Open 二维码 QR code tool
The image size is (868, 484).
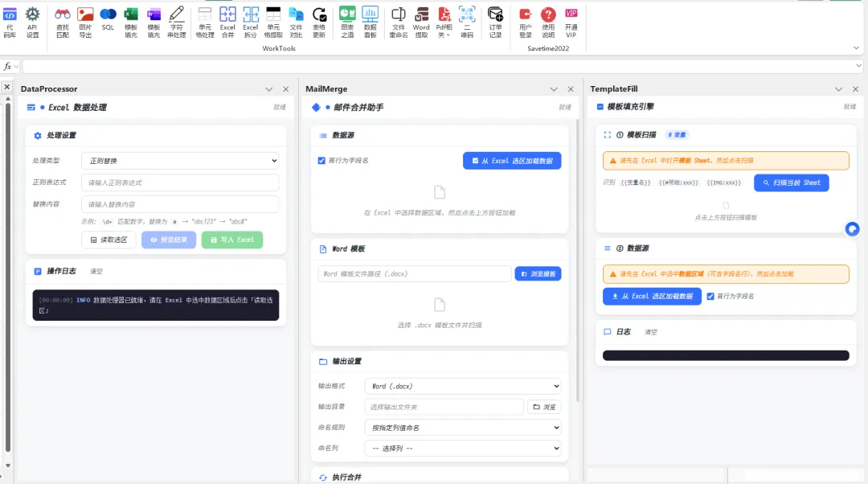pyautogui.click(x=467, y=23)
